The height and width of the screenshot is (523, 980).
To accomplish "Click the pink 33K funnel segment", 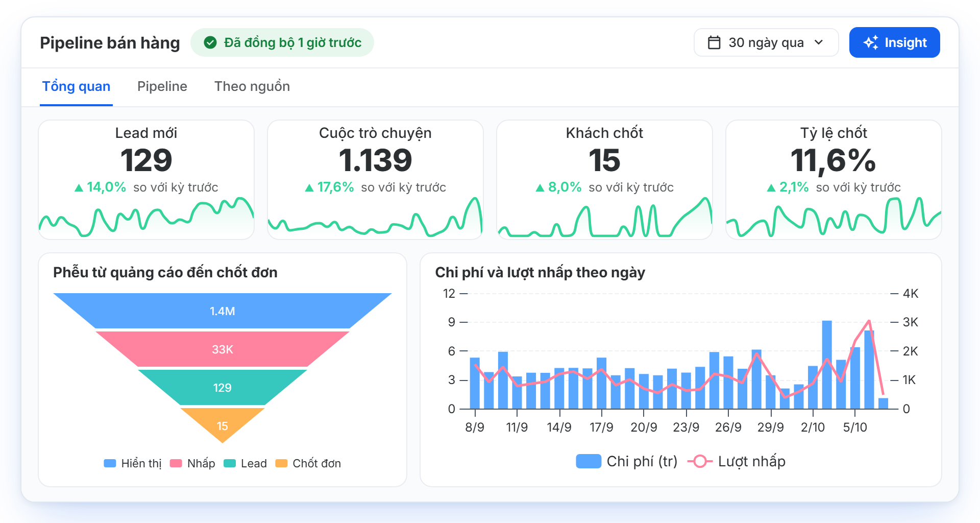I will [x=223, y=349].
